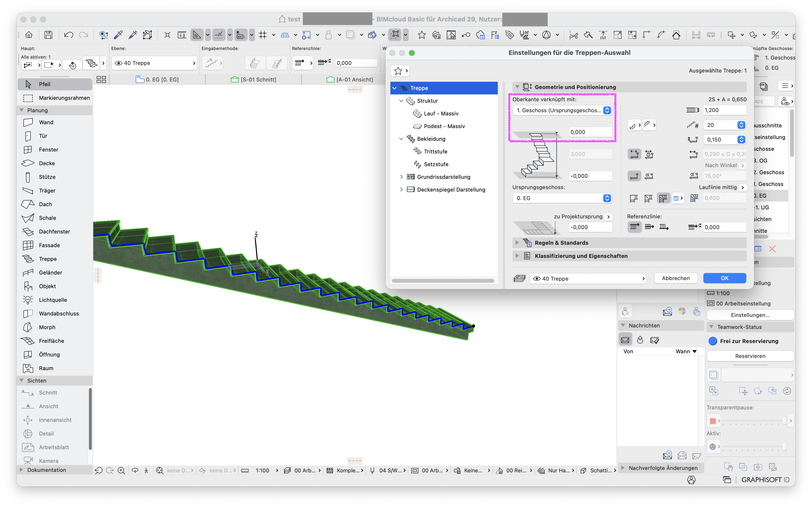Open Ursprungsgeschoss 0. EG dropdown

562,198
